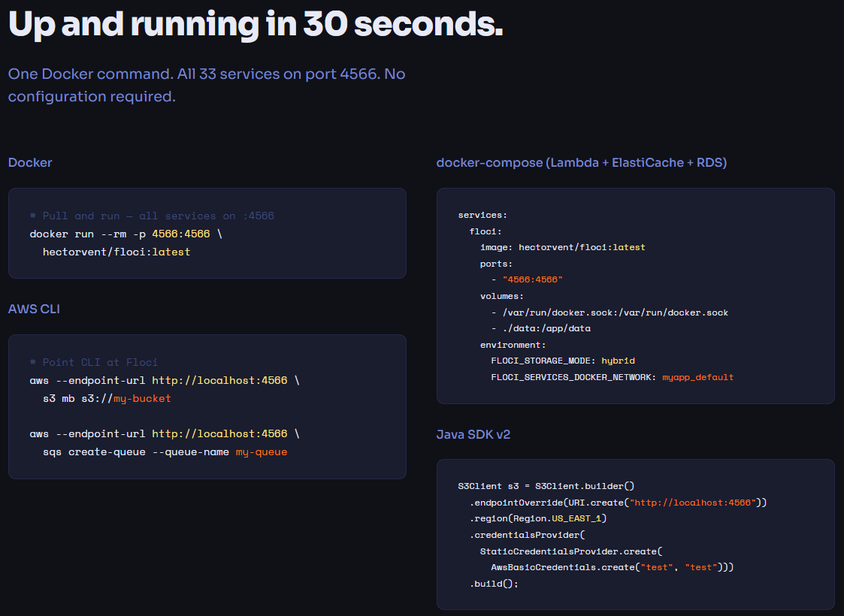Click the 'ports:' key in the compose file
The height and width of the screenshot is (616, 844).
pyautogui.click(x=496, y=264)
